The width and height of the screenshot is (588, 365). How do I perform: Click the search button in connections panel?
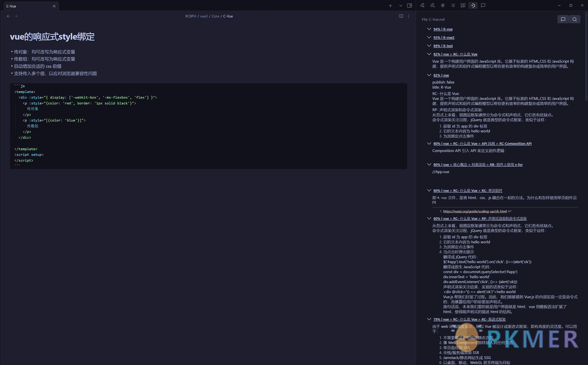(575, 19)
